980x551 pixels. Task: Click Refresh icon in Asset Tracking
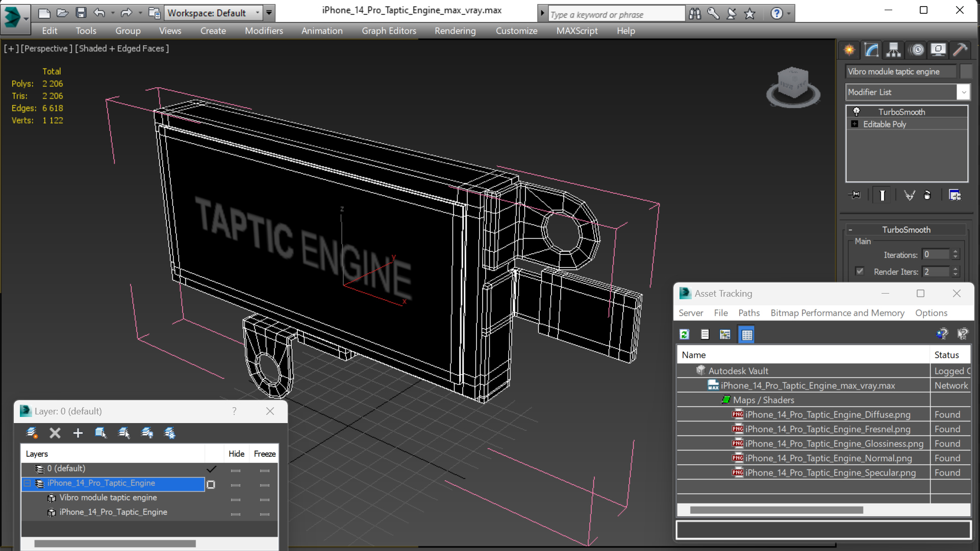[685, 334]
